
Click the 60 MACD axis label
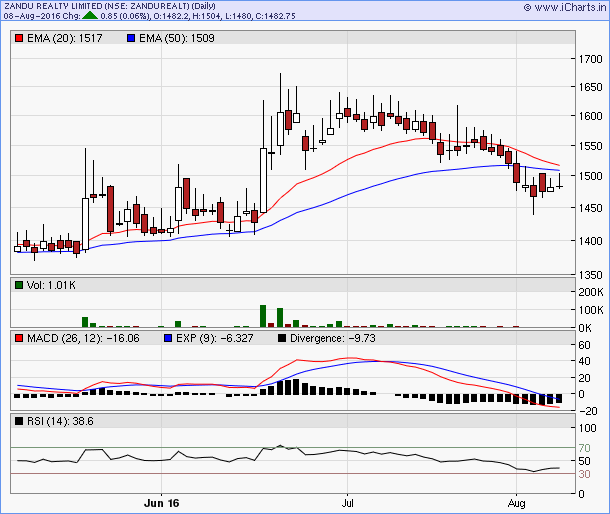point(584,345)
